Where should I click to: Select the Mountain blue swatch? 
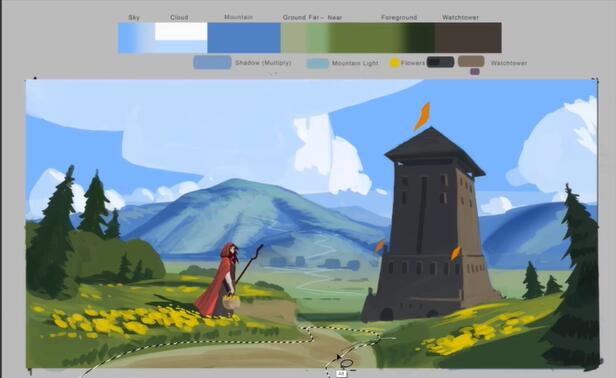(244, 38)
